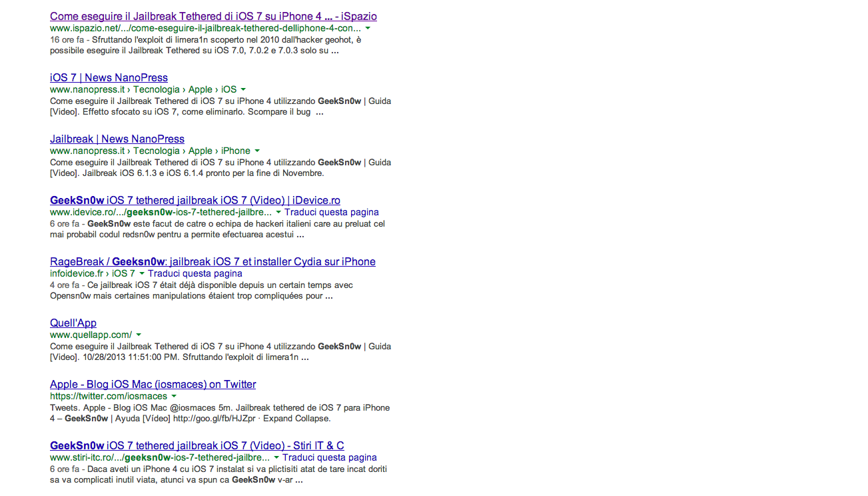Viewport: 868px width, 496px height.
Task: Click the green URL text starting "www.stiri-itc.ro"
Action: [x=160, y=457]
